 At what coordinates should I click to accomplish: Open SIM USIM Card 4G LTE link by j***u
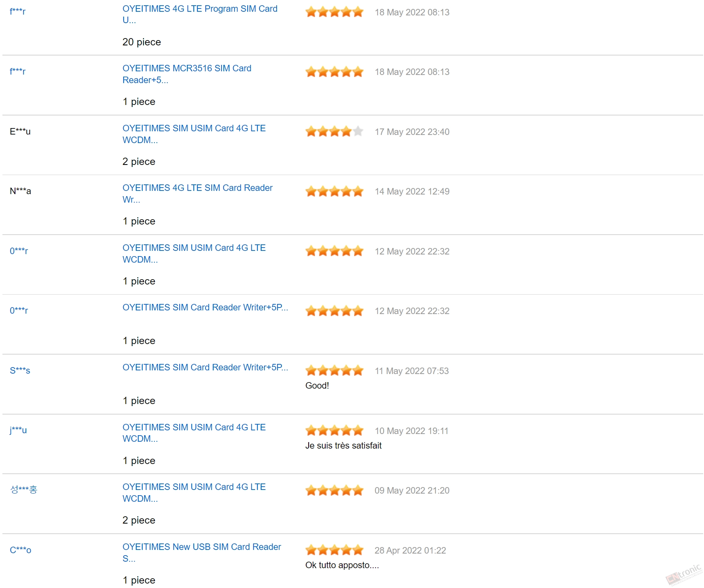coord(194,433)
